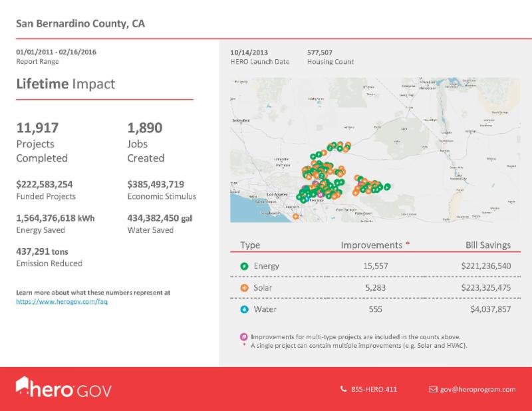Click the Bakersfield label on the map
The image size is (532, 411).
[241, 120]
